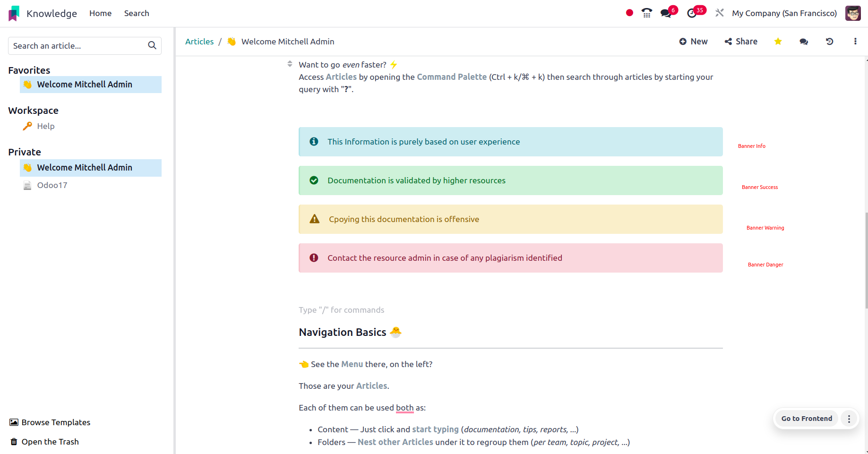Open My Company (San Francisco) switcher
This screenshot has width=868, height=454.
pyautogui.click(x=784, y=13)
